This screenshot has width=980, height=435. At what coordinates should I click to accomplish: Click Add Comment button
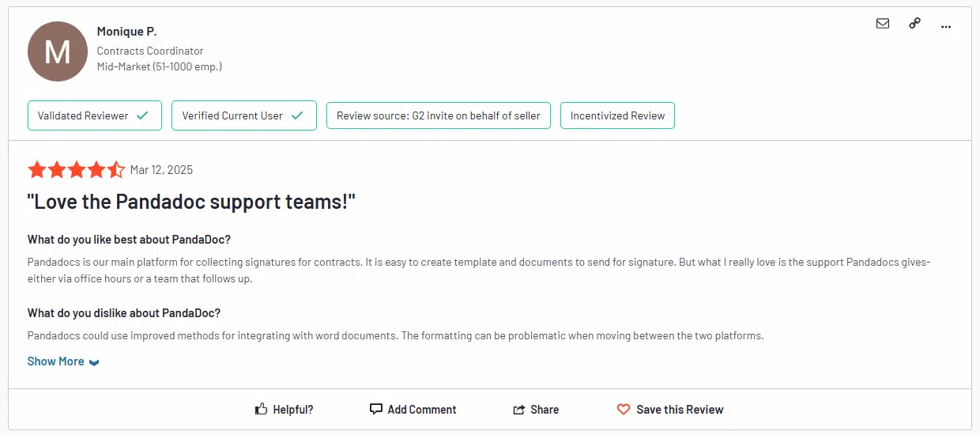413,410
